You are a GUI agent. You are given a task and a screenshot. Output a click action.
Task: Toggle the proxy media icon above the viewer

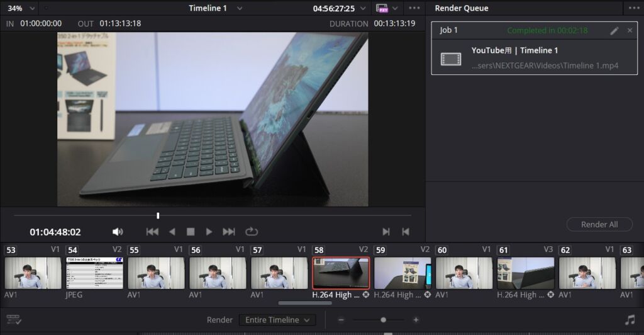[382, 8]
